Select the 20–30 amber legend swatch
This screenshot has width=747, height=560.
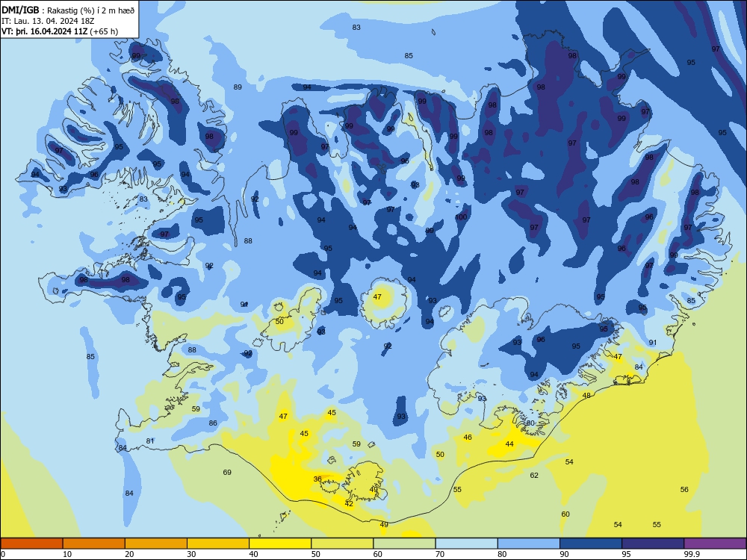click(x=156, y=544)
